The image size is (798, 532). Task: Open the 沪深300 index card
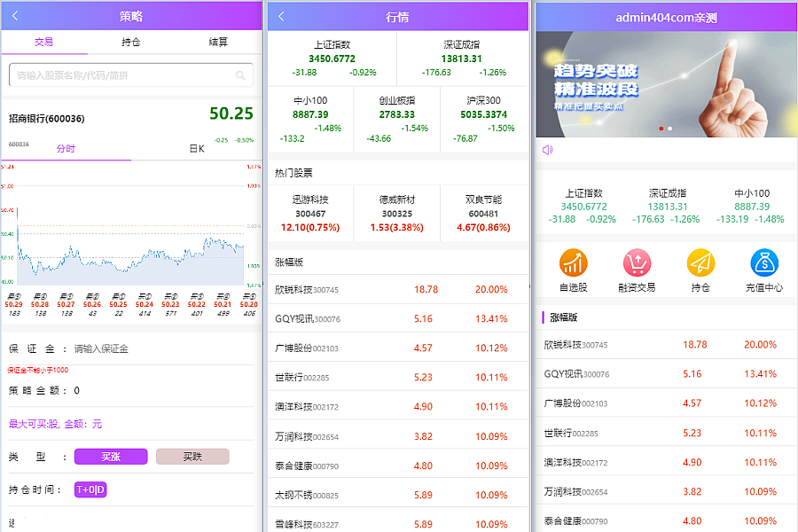[x=484, y=120]
